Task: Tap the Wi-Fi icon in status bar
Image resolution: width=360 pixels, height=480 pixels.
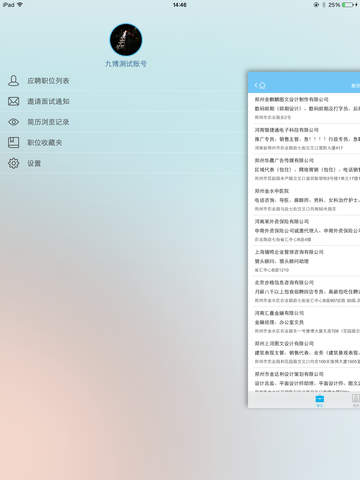Action: (x=20, y=5)
